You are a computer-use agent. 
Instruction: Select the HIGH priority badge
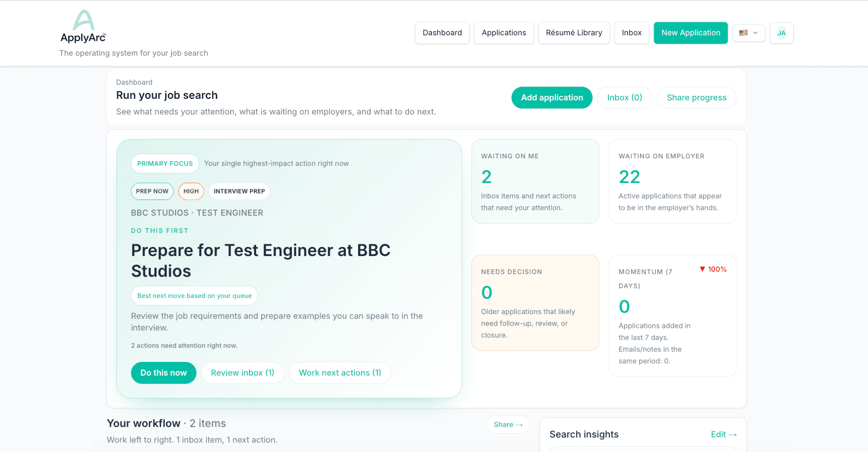[191, 191]
